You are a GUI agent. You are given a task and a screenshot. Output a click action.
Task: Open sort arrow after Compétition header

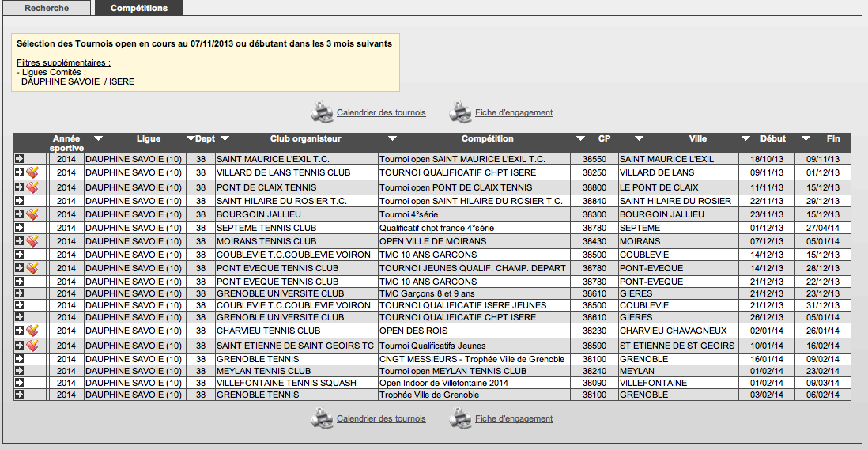pos(581,138)
